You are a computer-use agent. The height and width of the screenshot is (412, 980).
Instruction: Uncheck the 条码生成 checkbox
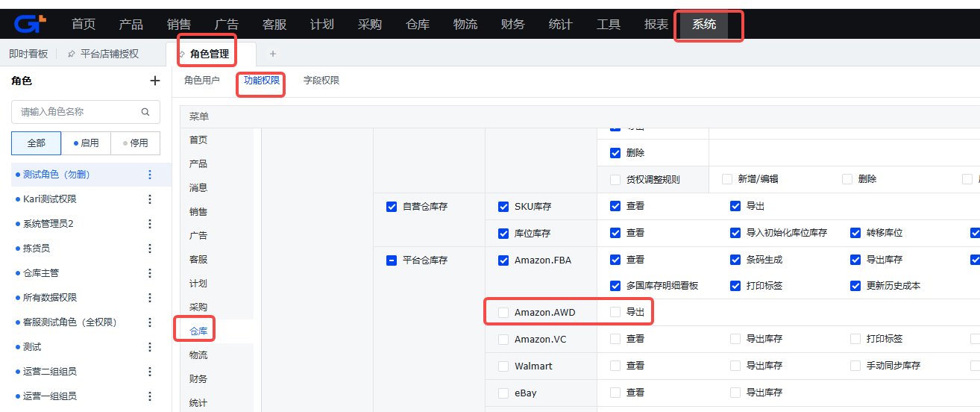click(x=735, y=260)
